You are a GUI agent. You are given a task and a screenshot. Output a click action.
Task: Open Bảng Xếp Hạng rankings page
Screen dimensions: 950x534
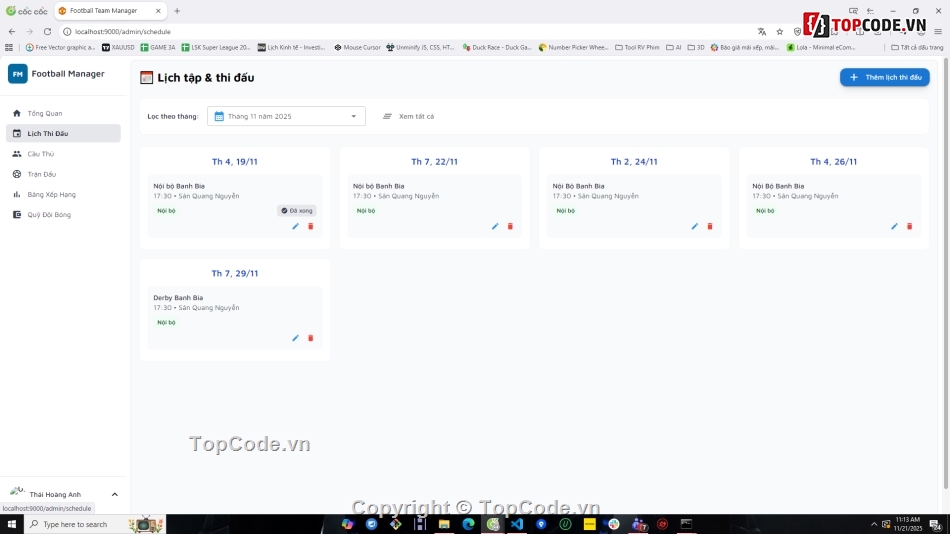tap(63, 195)
